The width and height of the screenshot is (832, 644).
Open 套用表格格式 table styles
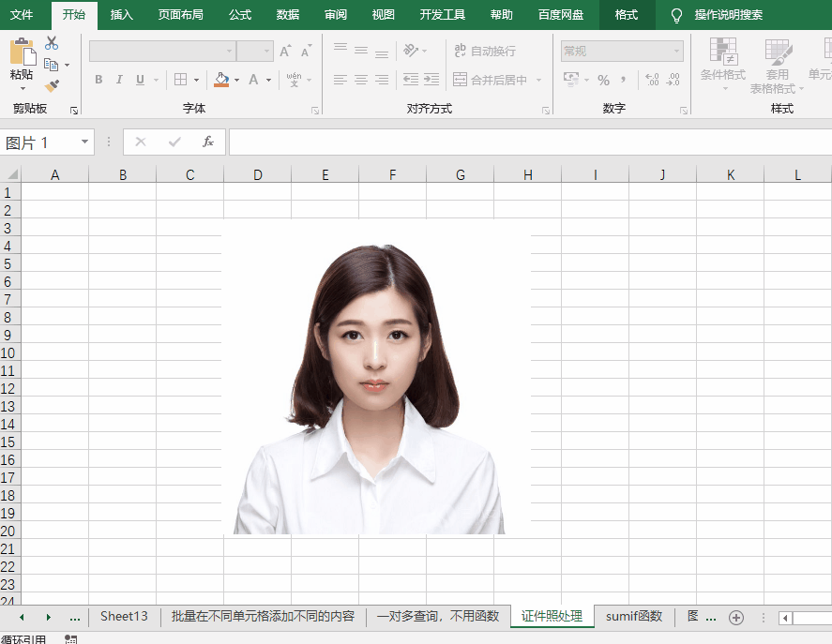click(777, 66)
